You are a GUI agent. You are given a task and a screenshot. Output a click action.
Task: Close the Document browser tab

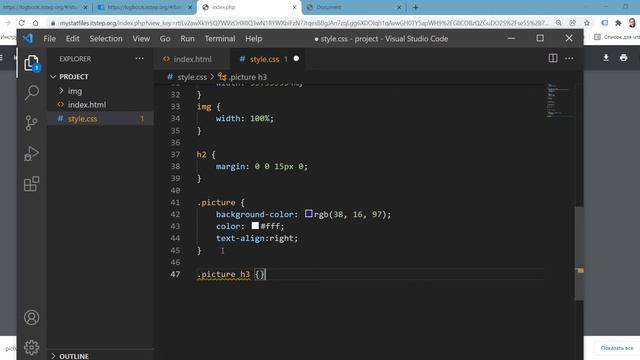[x=399, y=7]
